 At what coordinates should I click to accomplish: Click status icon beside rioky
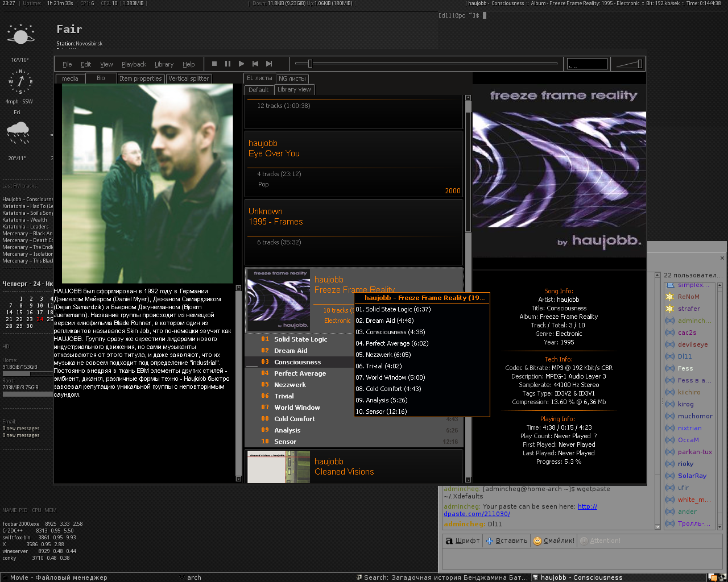(x=670, y=464)
